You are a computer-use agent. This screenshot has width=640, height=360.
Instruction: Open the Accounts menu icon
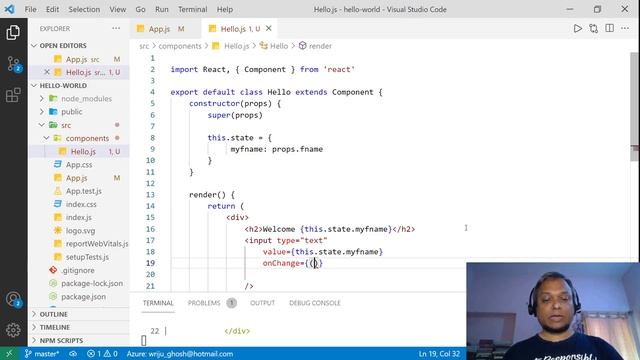point(13,299)
